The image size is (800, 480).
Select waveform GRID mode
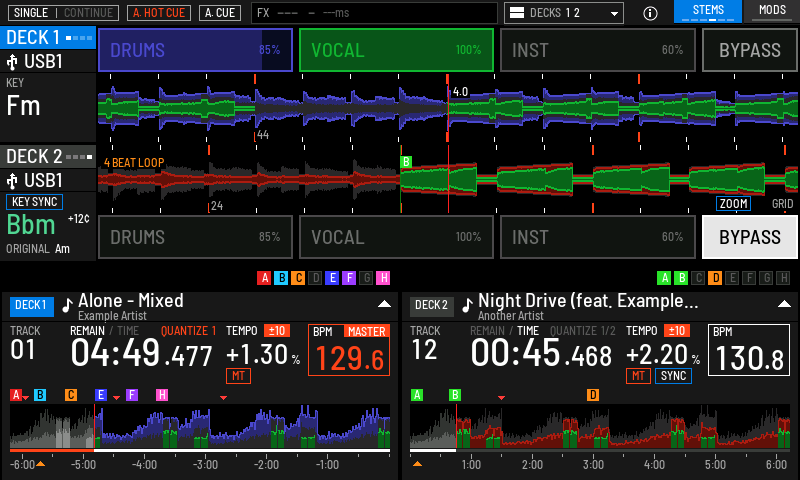[782, 204]
